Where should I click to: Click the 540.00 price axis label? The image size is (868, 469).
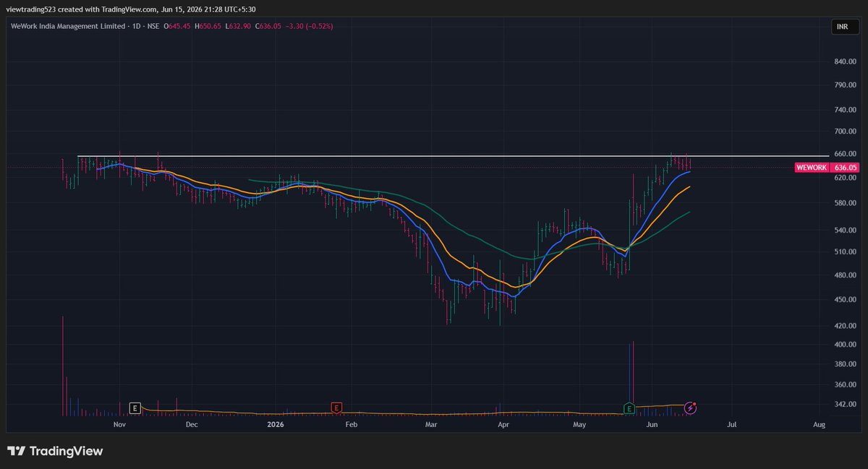coord(845,231)
